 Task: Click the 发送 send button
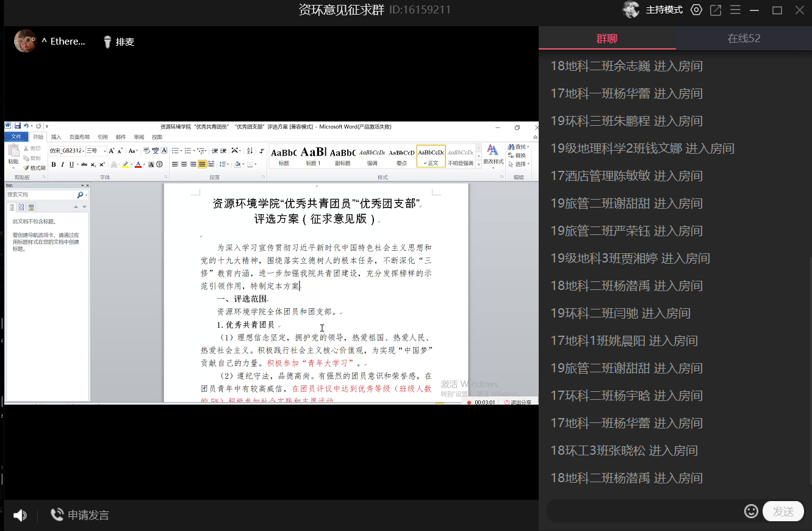[783, 511]
